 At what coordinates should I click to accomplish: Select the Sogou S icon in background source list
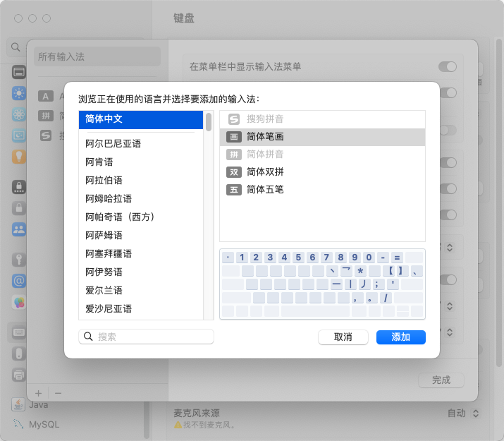click(x=46, y=135)
